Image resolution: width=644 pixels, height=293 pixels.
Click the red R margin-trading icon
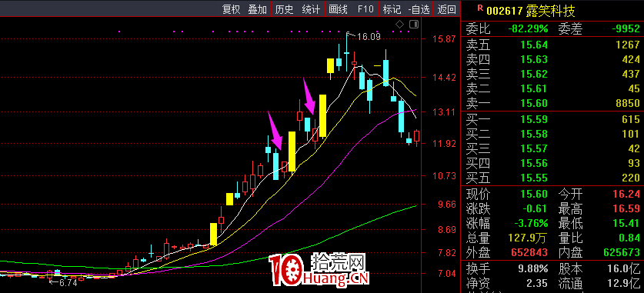click(479, 7)
